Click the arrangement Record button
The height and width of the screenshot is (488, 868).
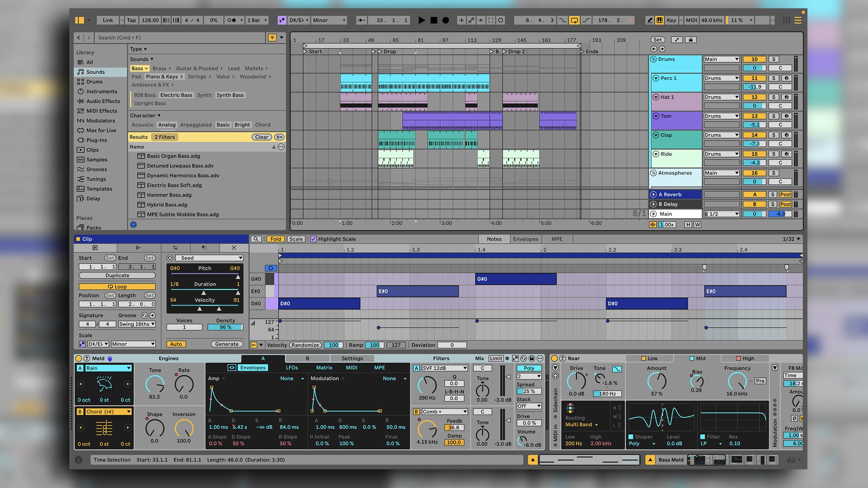446,20
